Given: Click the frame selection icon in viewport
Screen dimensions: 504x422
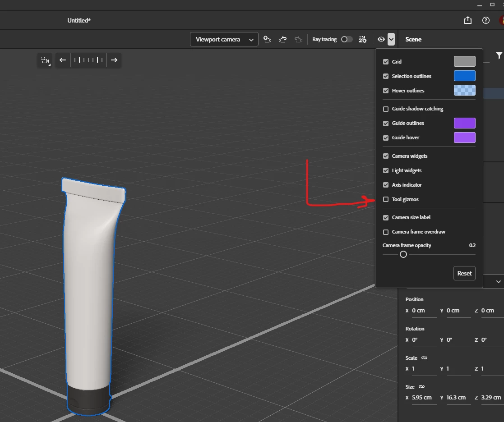Looking at the screenshot, I should (x=45, y=60).
